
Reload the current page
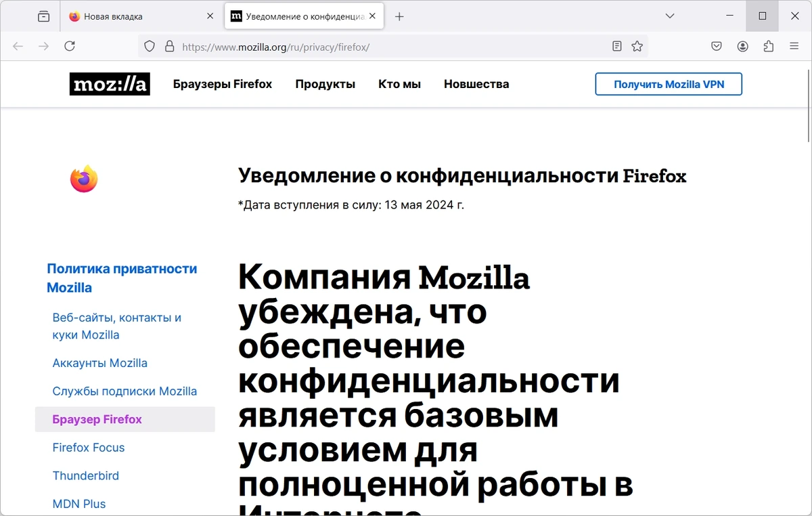[70, 46]
